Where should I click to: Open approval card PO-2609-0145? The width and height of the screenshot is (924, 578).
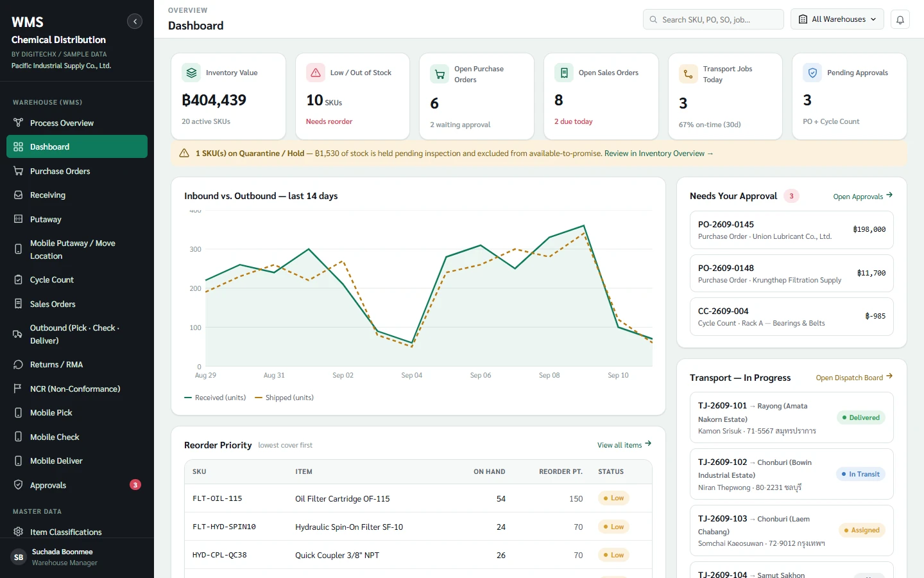[x=792, y=230]
